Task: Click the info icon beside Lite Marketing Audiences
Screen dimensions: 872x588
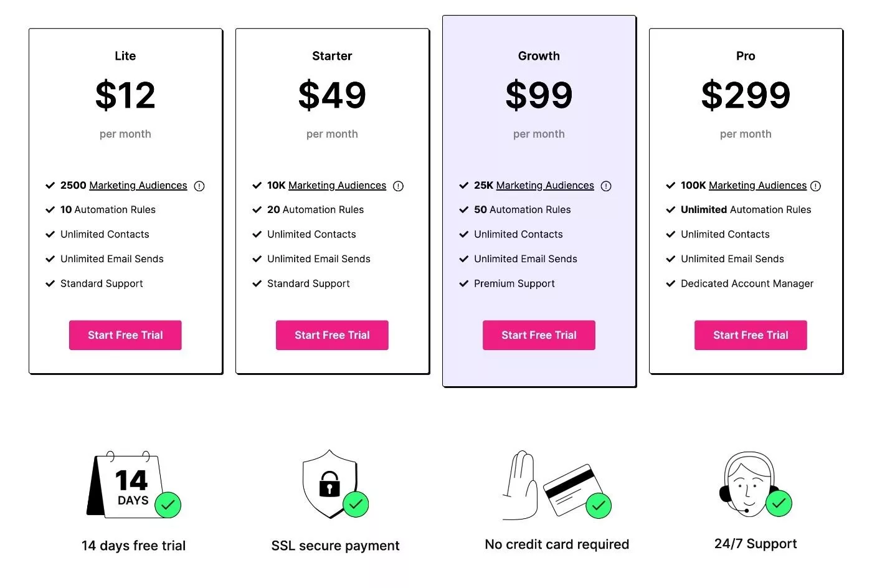Action: click(199, 186)
